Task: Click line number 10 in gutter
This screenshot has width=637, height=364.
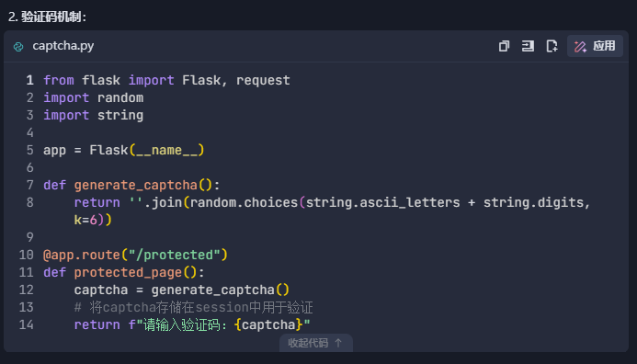Action: [x=26, y=255]
